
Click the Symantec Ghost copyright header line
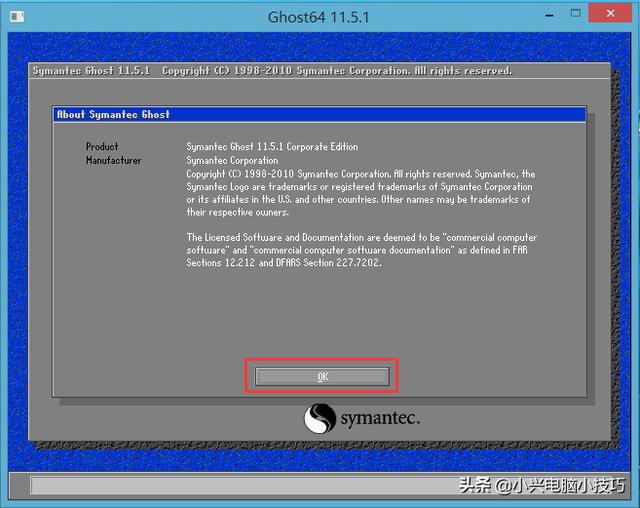point(272,71)
